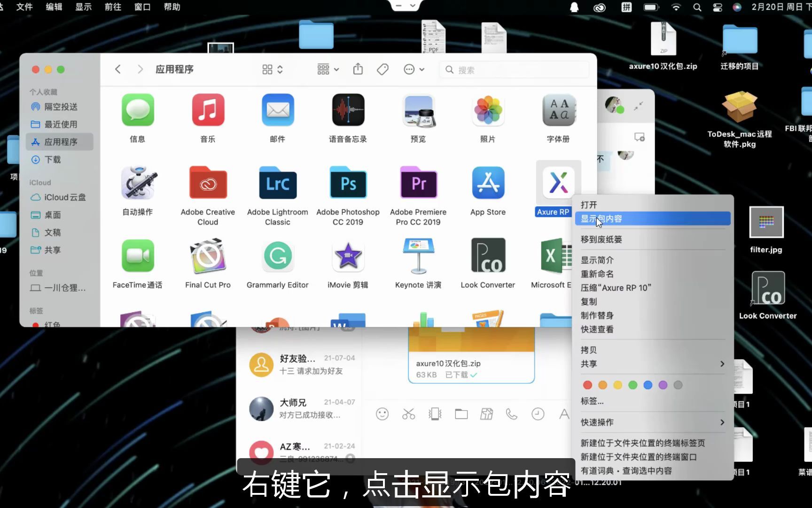Select 最近使用 in Finder sidebar
Viewport: 812px width, 508px height.
(x=60, y=124)
